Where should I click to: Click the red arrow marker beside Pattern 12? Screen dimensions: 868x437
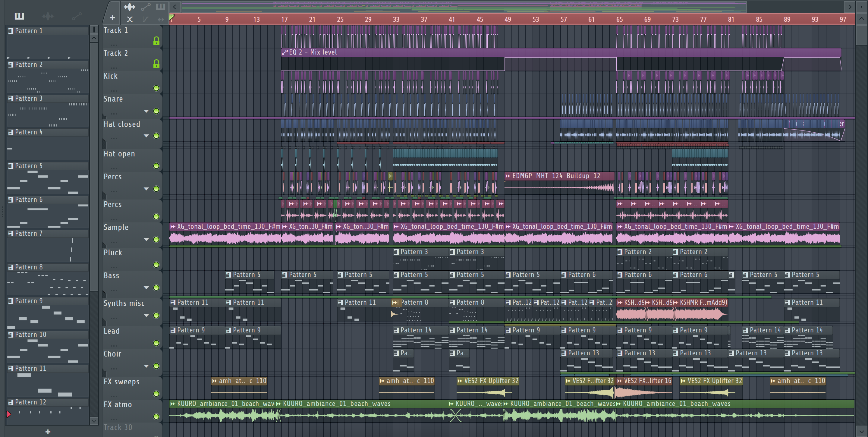coord(9,414)
